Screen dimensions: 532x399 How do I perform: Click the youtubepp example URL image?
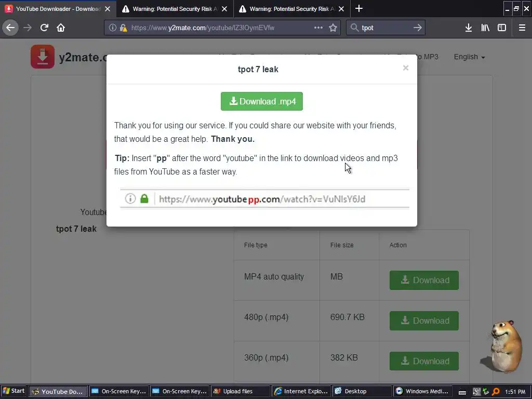pos(264,198)
